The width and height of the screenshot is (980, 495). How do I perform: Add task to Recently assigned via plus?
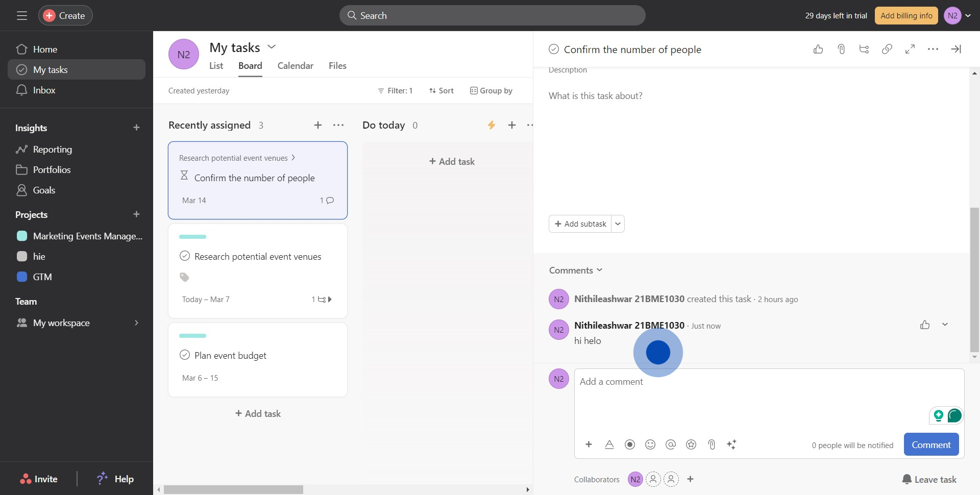click(x=317, y=125)
